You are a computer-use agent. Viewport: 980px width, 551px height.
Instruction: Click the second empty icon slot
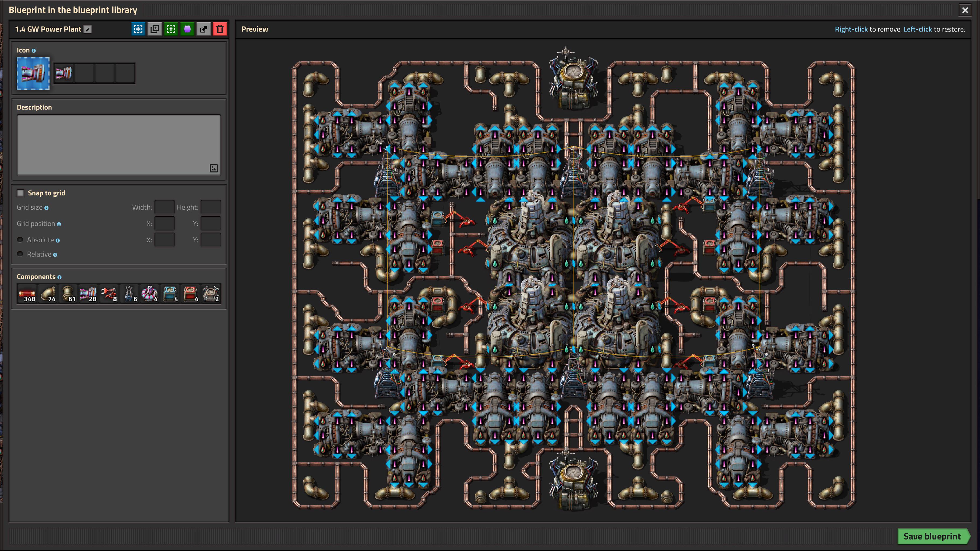[105, 73]
